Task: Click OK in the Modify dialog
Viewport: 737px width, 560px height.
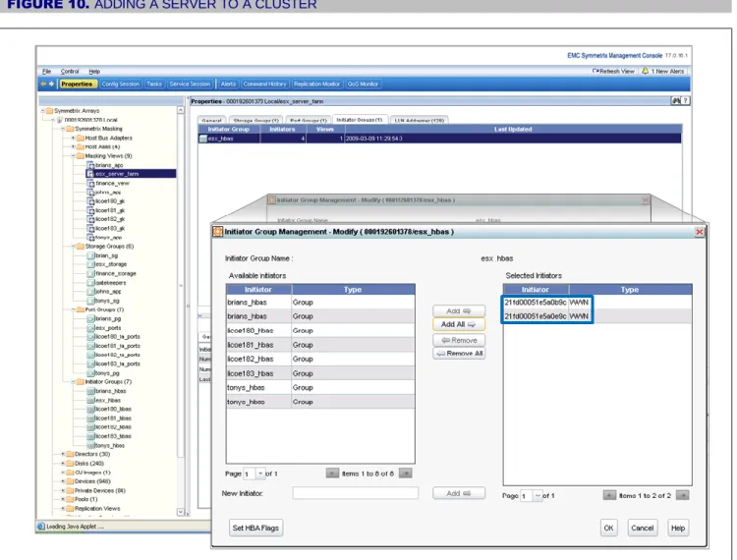Action: coord(608,528)
